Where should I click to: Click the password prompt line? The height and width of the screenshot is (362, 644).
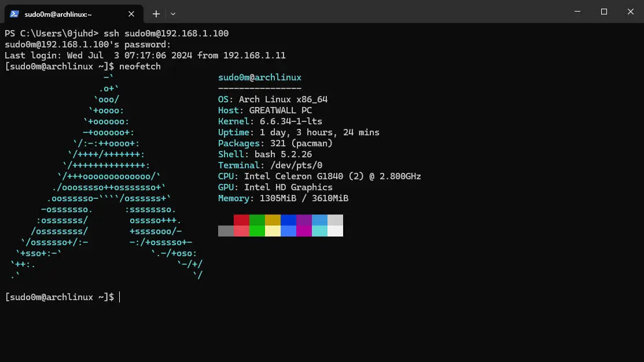pos(87,45)
